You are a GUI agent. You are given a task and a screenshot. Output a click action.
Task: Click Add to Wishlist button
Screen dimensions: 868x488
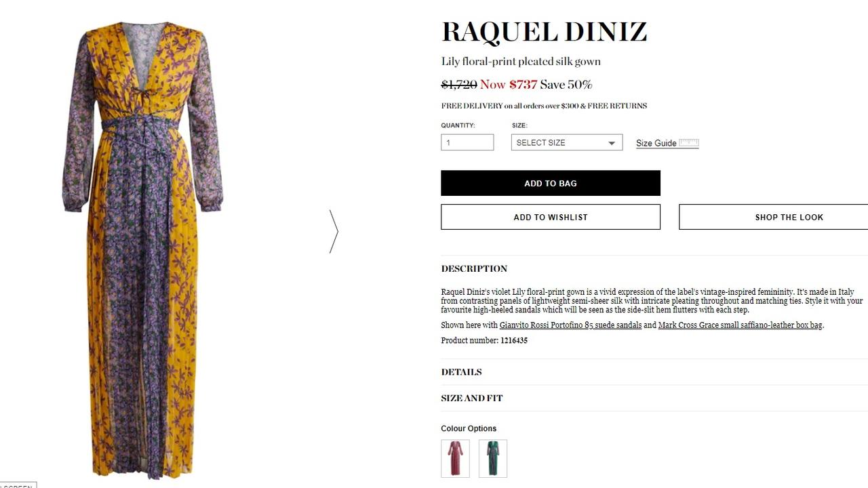pyautogui.click(x=551, y=217)
